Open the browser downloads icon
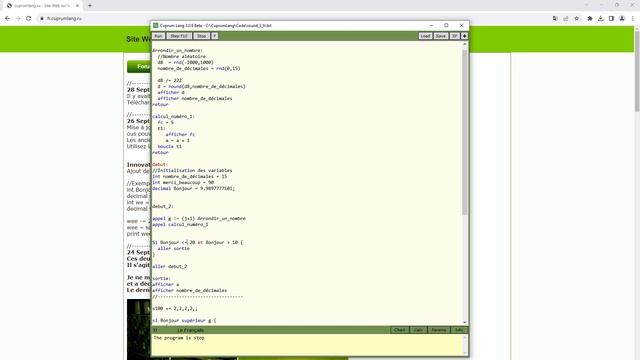 pyautogui.click(x=600, y=18)
